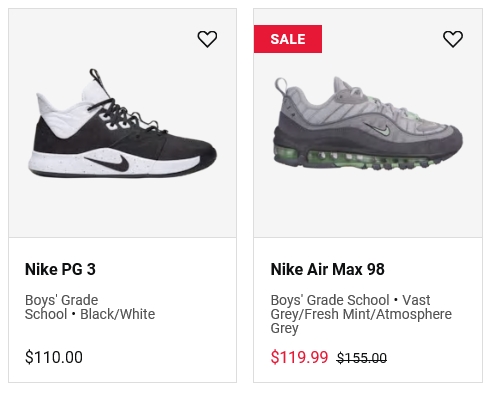Click the Nike Air Max 98 product title
The height and width of the screenshot is (393, 496).
pos(327,269)
